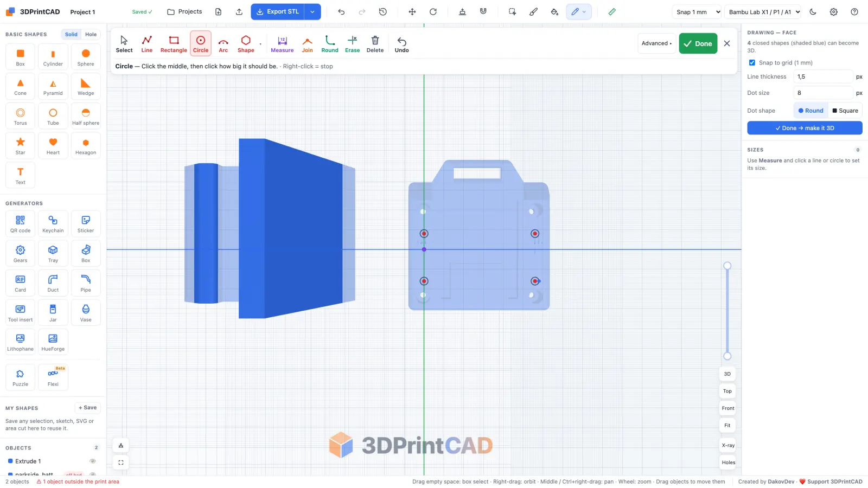
Task: Expand the Advanced sketch options
Action: pos(656,43)
